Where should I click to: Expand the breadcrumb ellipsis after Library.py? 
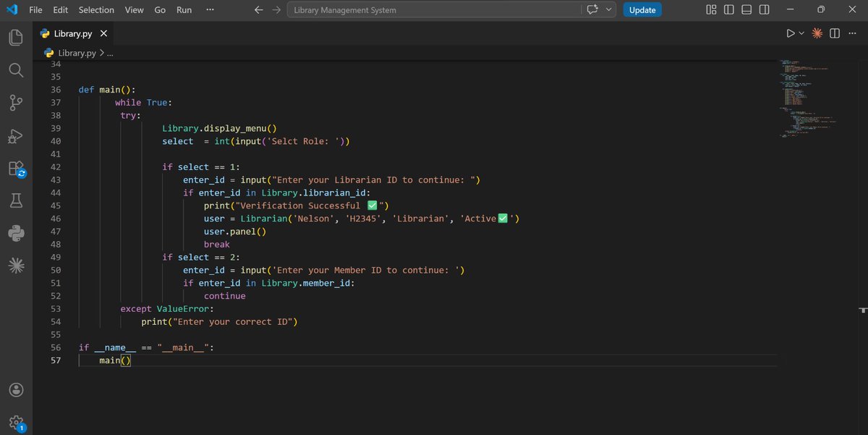pyautogui.click(x=110, y=53)
